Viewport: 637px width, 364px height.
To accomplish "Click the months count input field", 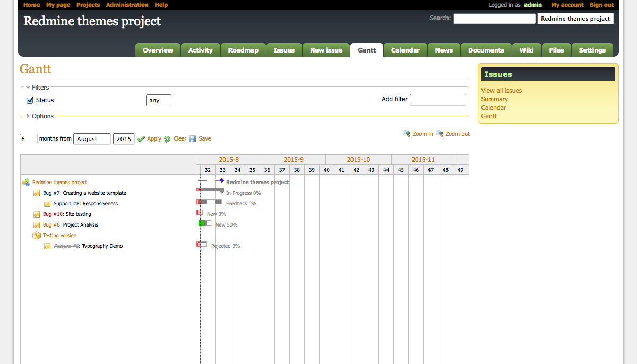I will 29,139.
